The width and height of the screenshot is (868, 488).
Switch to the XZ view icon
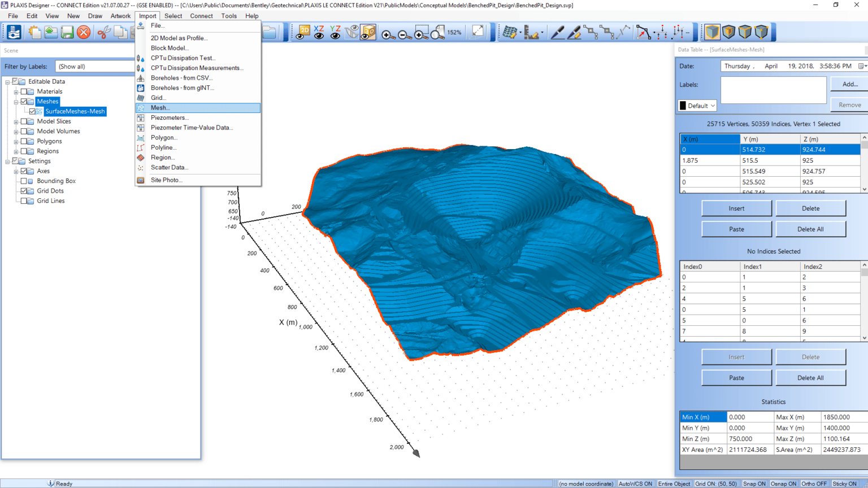pyautogui.click(x=319, y=32)
